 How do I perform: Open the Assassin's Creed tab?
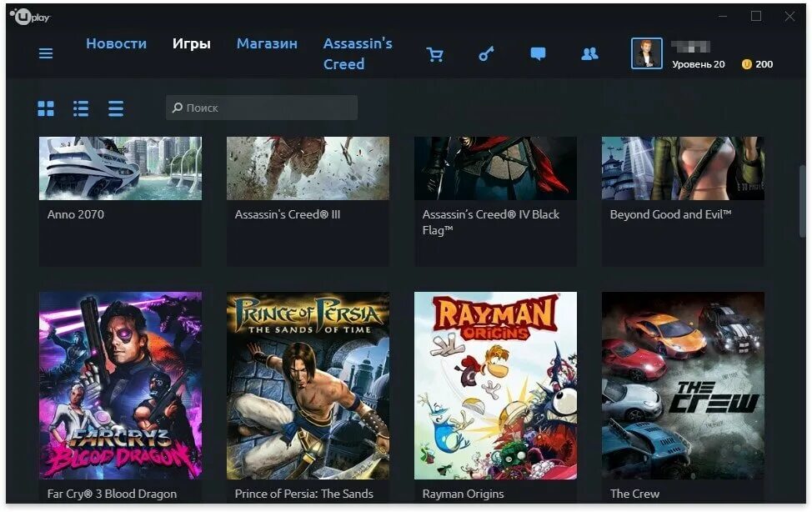[x=358, y=53]
